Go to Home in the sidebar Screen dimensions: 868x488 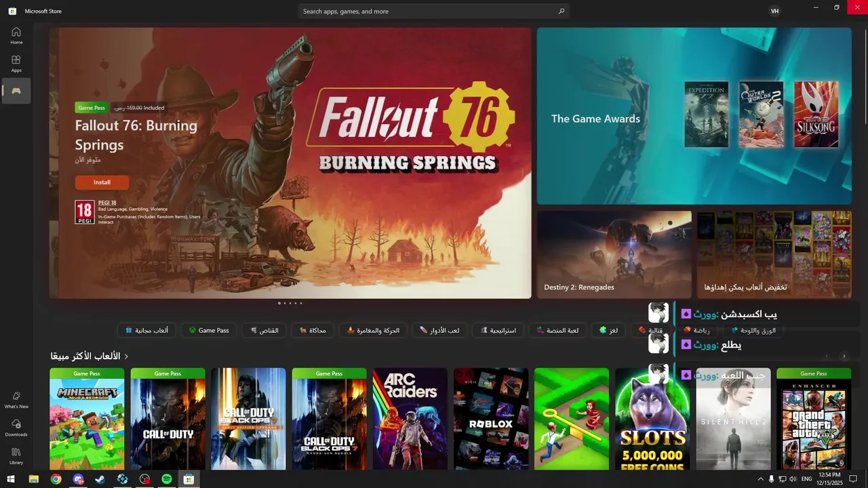[16, 35]
